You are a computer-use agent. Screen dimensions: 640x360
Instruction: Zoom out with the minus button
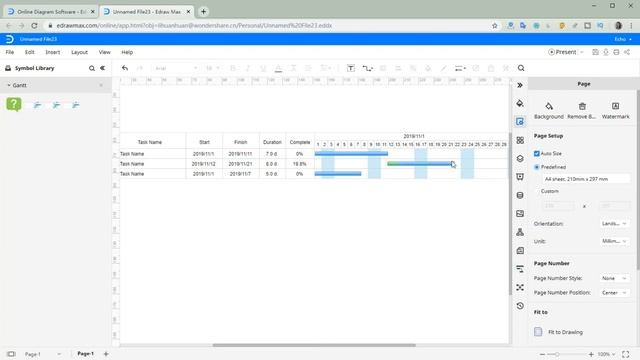542,354
